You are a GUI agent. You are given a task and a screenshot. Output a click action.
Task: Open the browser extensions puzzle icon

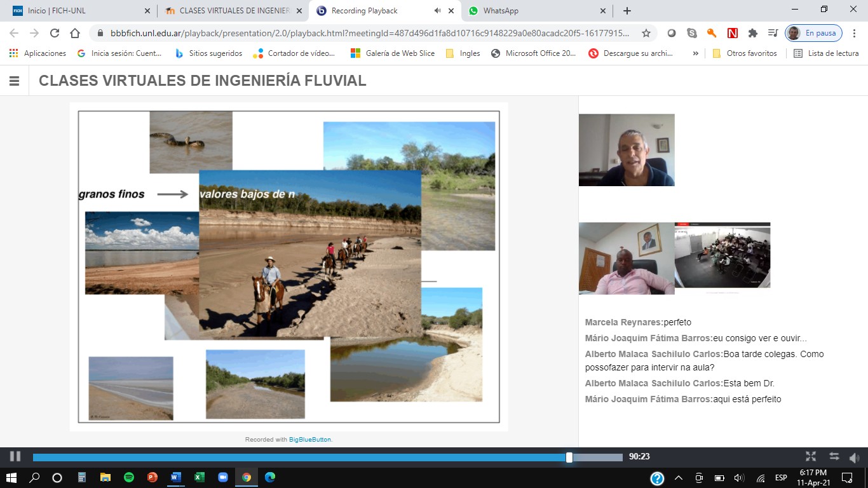click(x=753, y=33)
